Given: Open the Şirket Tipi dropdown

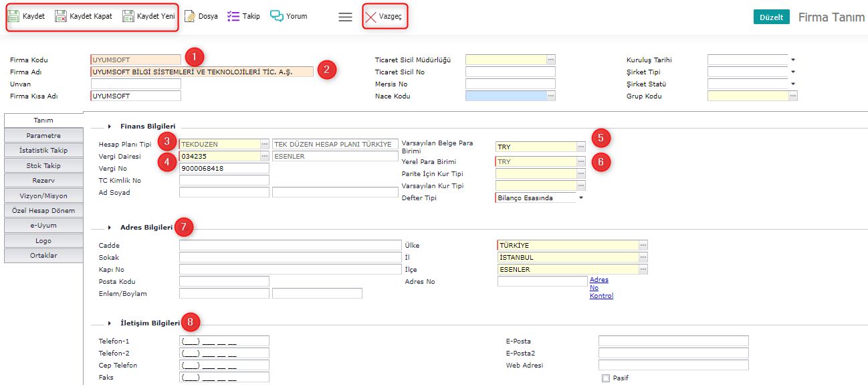Looking at the screenshot, I should tap(793, 72).
